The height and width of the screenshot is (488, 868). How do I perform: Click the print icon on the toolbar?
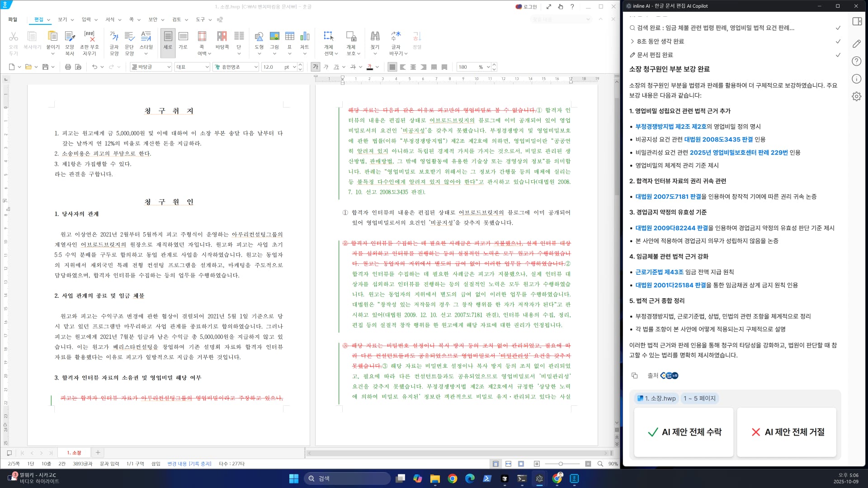click(67, 66)
